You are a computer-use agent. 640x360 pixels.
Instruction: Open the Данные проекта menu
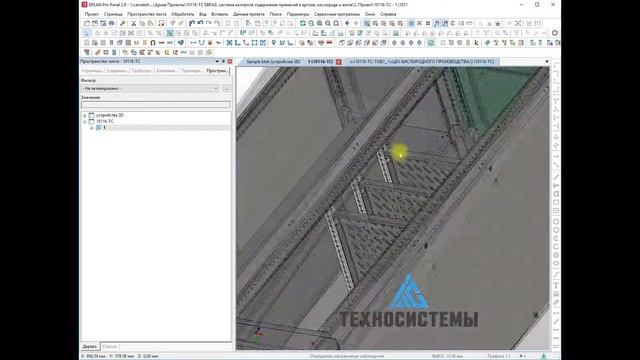249,14
